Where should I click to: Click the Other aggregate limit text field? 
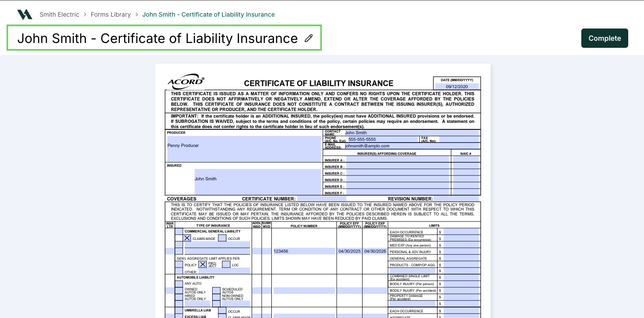[x=224, y=271]
